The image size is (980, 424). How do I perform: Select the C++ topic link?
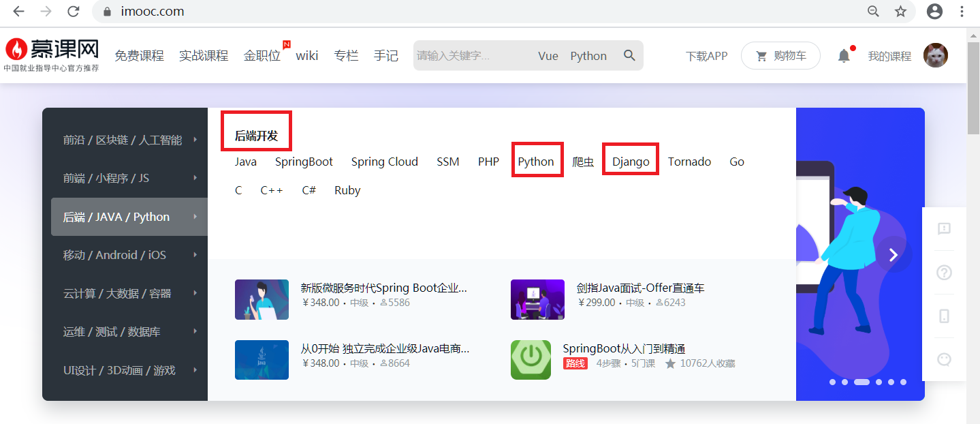coord(272,190)
